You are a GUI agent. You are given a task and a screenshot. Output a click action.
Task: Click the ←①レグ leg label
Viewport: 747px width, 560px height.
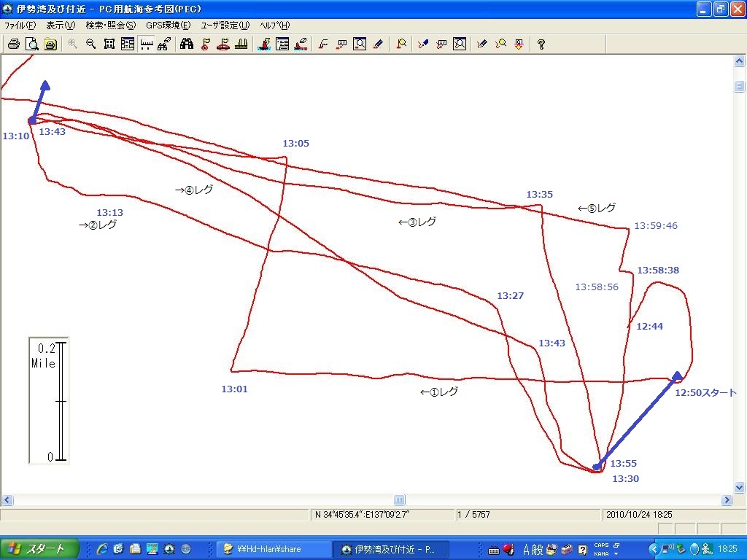click(438, 392)
